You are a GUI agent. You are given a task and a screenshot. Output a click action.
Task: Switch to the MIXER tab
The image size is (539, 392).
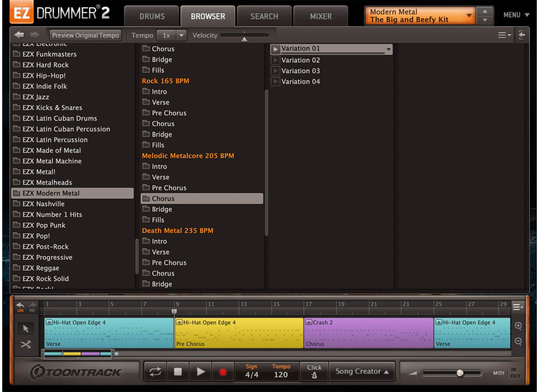(x=320, y=17)
